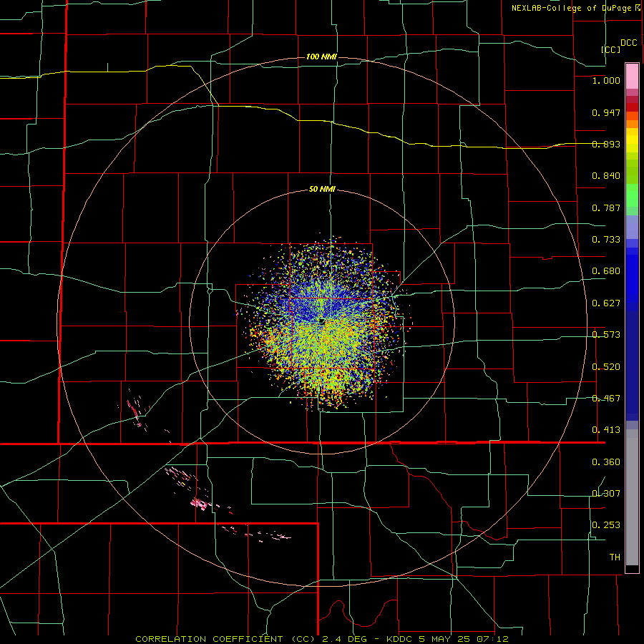The width and height of the screenshot is (644, 644).
Task: Pick the long gray band in the color bar
Action: (x=632, y=497)
